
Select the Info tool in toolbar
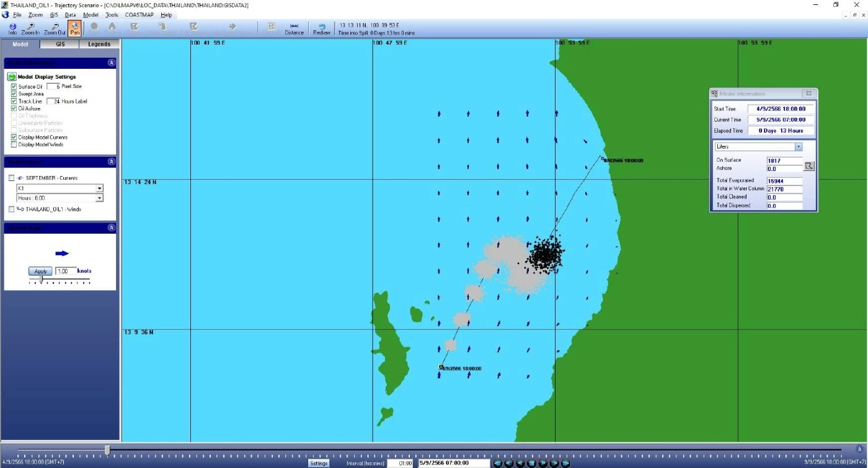(x=12, y=29)
